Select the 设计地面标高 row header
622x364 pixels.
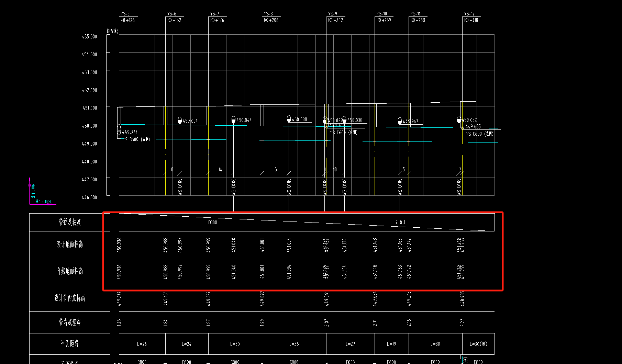[x=70, y=244]
